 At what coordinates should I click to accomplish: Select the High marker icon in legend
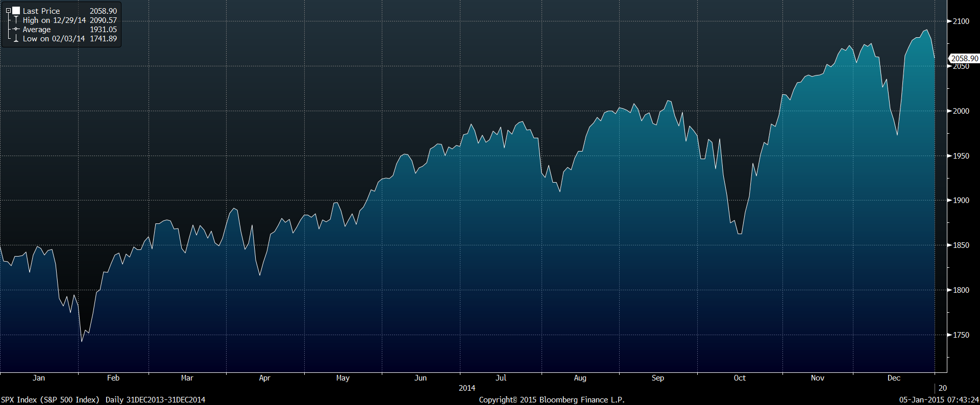(x=16, y=20)
